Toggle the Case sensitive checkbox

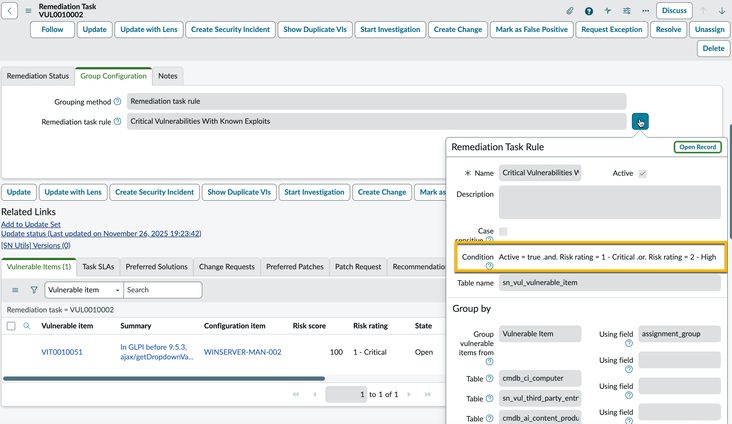point(503,231)
